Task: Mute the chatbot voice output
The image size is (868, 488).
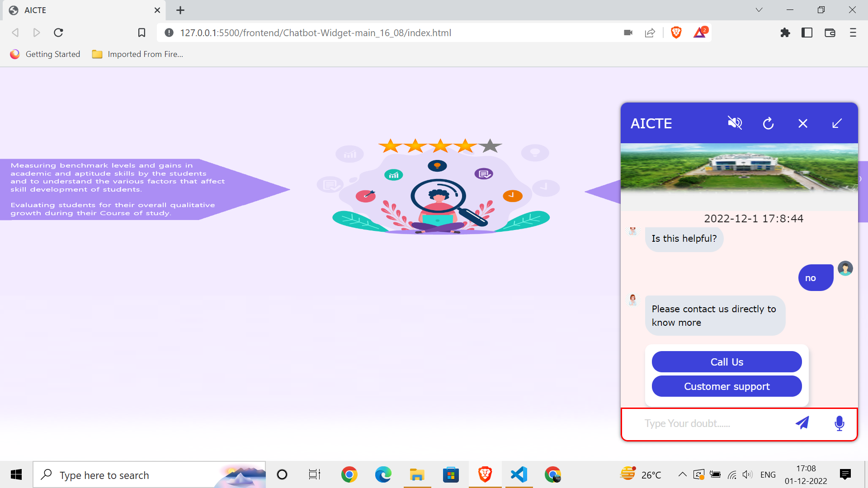Action: [735, 123]
